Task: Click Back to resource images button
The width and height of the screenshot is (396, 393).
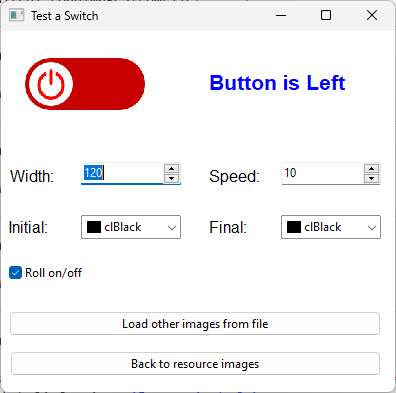Action: click(195, 364)
